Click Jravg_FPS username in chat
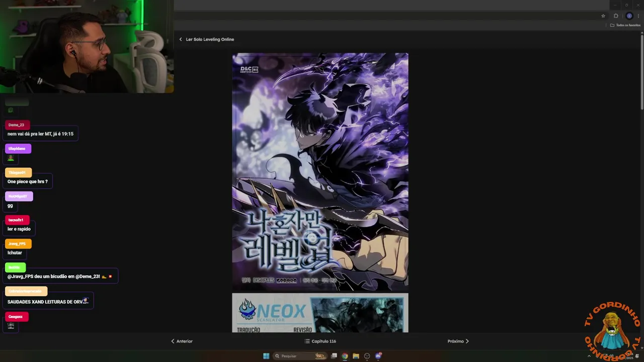 point(17,244)
